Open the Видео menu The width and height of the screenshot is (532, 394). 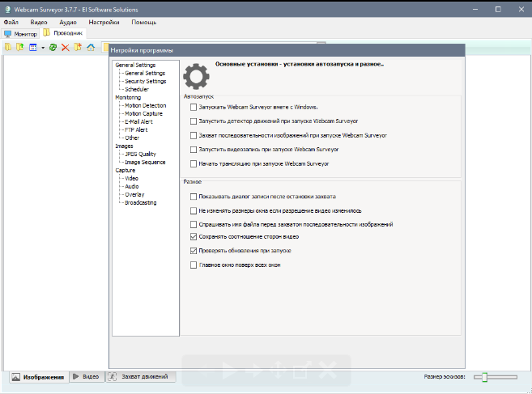(39, 23)
